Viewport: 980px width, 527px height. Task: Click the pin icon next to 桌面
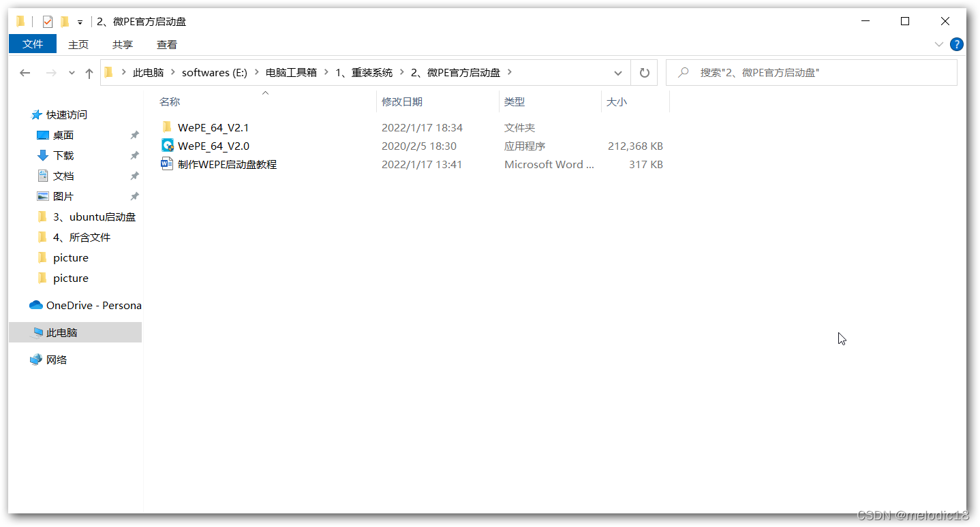[134, 135]
